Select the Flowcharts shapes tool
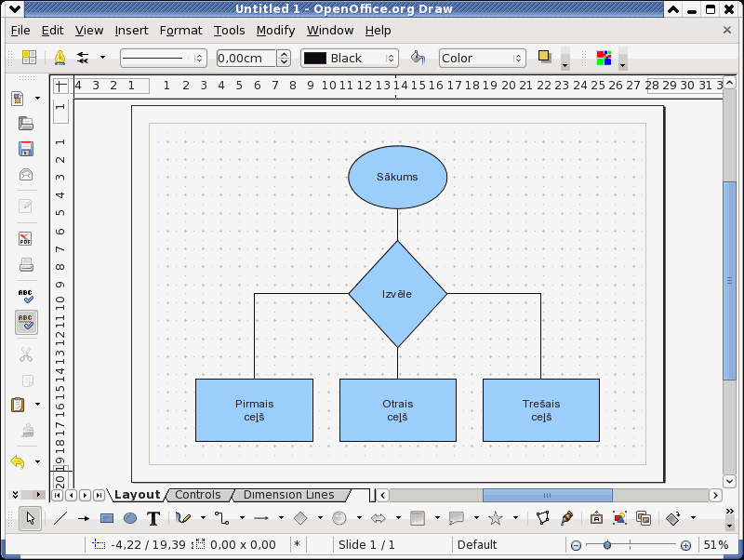This screenshot has height=560, width=744. (417, 518)
